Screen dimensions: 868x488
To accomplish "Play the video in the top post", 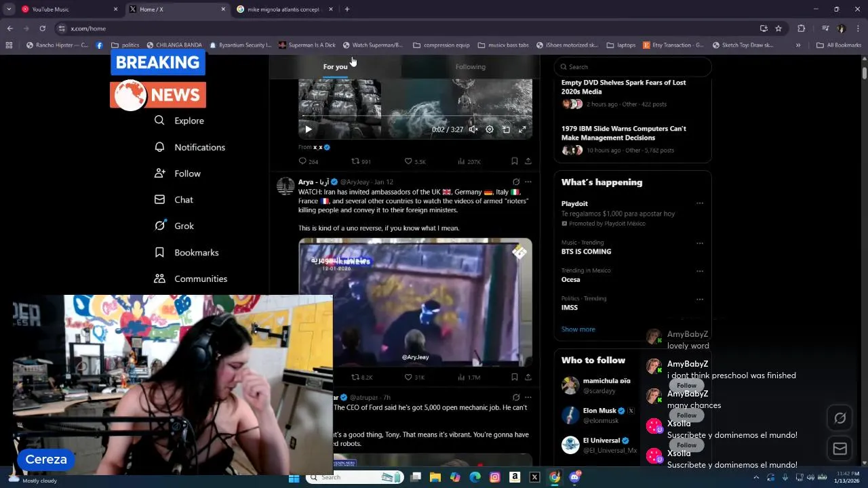I will pos(308,129).
